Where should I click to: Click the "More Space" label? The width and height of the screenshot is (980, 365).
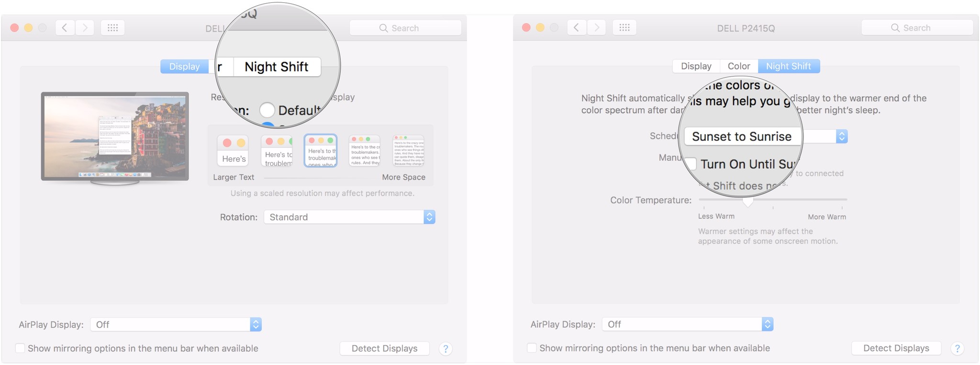[x=403, y=177]
